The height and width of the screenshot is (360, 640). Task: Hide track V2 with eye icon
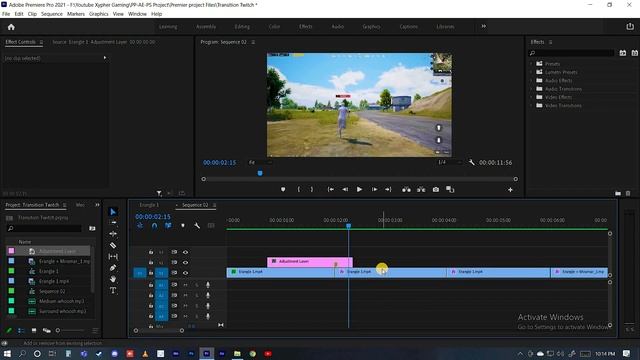[185, 262]
